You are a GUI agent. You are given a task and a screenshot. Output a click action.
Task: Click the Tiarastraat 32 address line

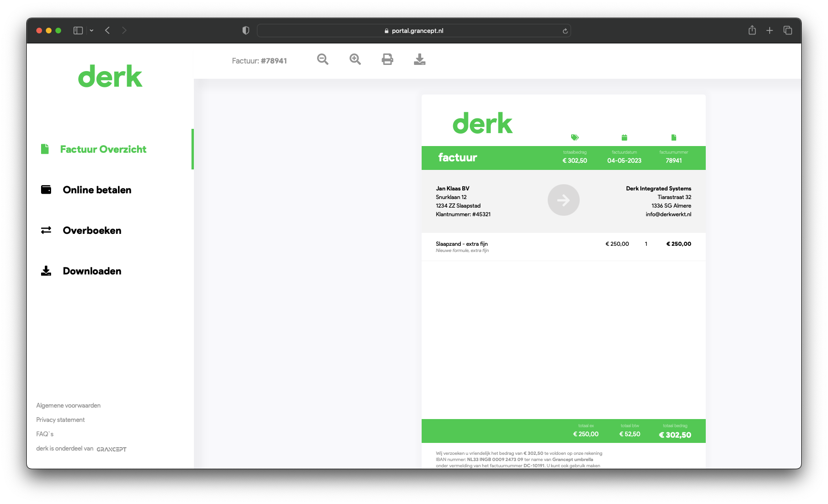pos(674,197)
